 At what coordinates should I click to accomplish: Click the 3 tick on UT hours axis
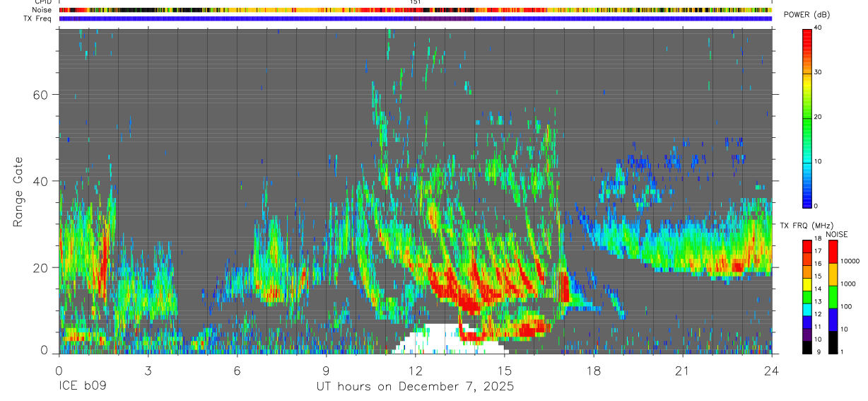pyautogui.click(x=148, y=371)
